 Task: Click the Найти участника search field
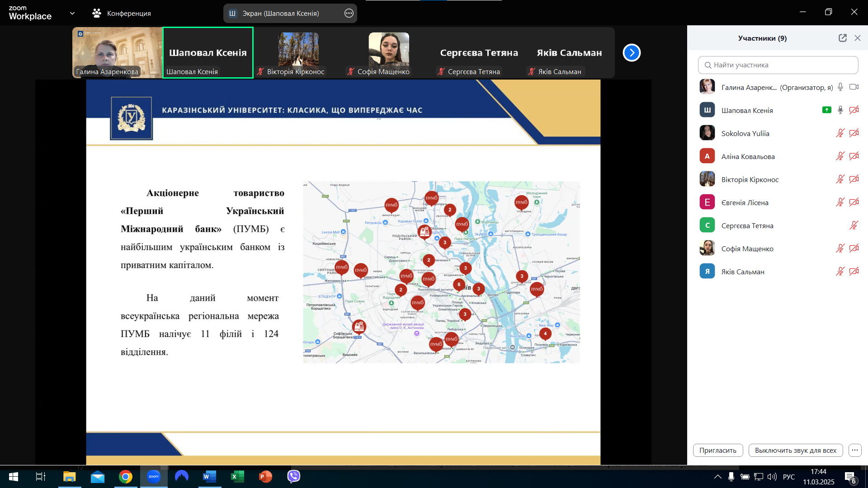point(778,65)
